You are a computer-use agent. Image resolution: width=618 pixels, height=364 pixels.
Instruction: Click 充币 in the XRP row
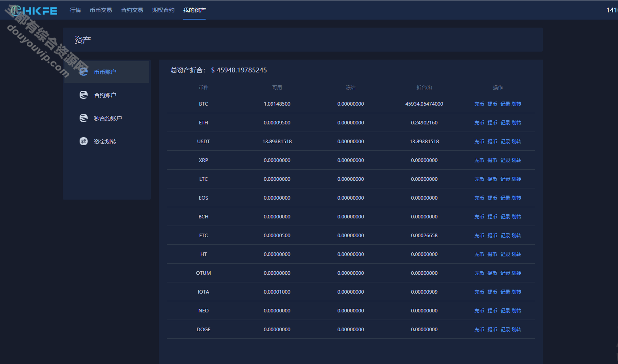[479, 160]
